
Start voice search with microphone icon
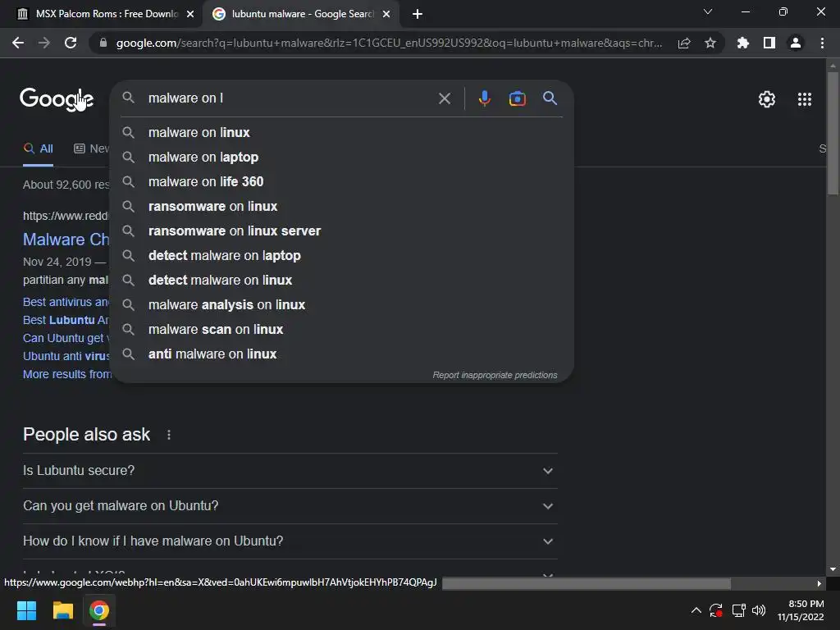484,98
